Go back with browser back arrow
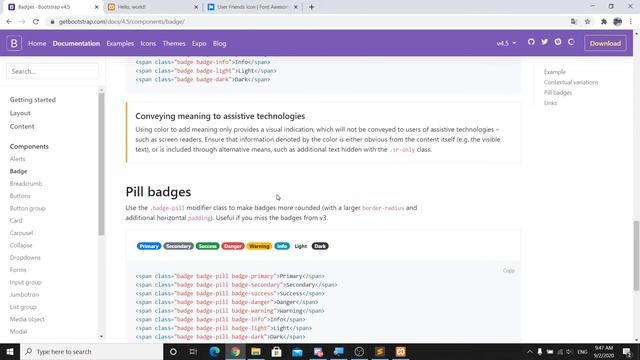The image size is (640, 360). [x=9, y=22]
